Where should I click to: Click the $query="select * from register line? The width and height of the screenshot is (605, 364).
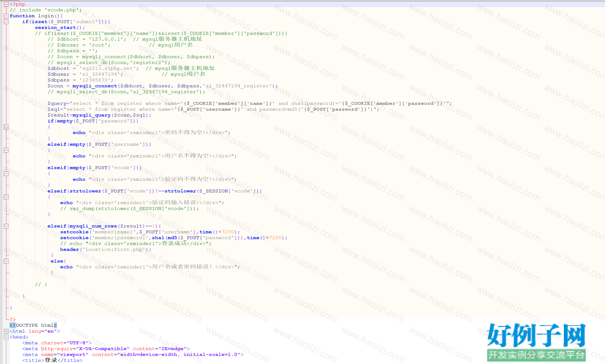pyautogui.click(x=249, y=103)
